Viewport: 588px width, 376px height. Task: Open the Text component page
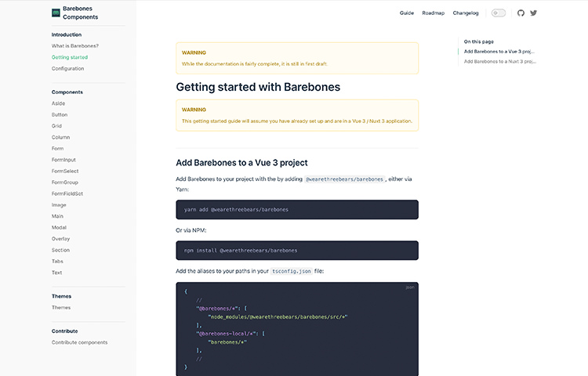pyautogui.click(x=57, y=273)
